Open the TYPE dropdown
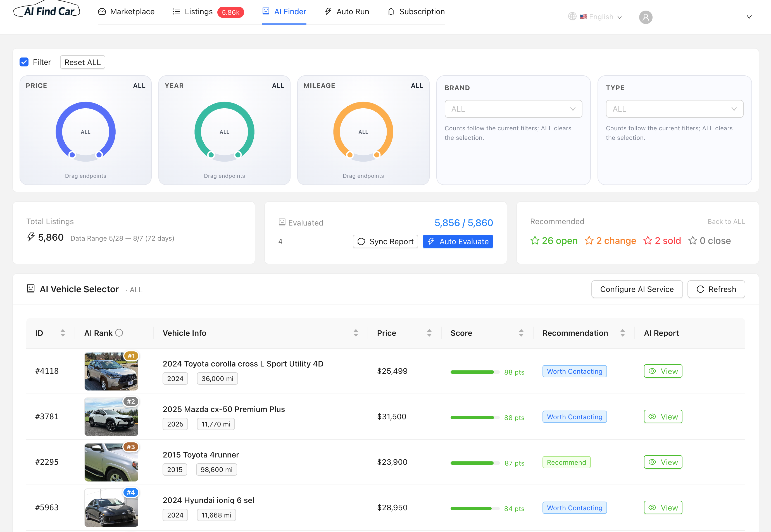771x532 pixels. pos(674,109)
